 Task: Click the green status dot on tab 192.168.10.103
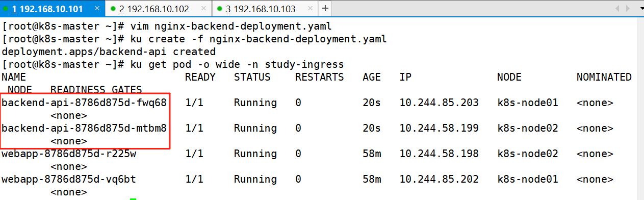point(219,9)
